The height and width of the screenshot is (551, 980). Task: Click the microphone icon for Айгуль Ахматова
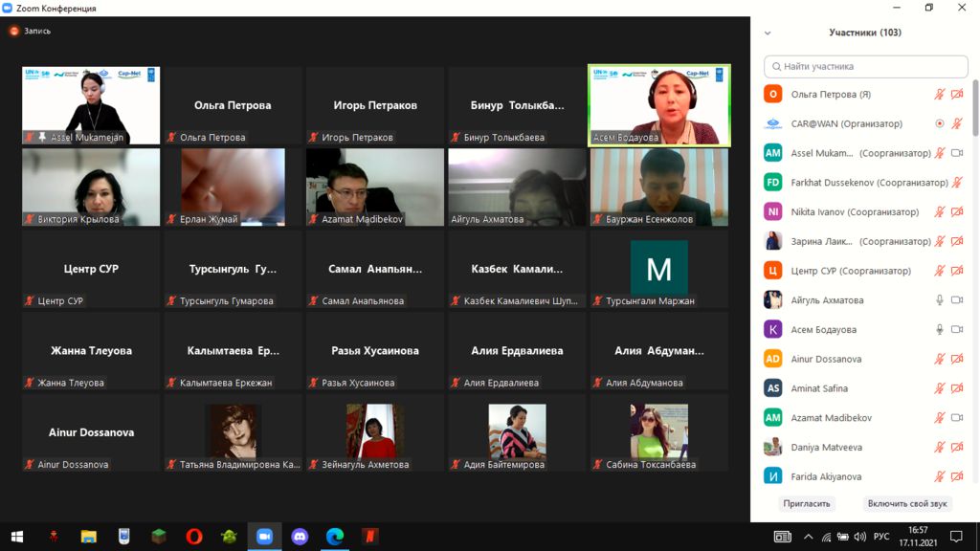(940, 300)
